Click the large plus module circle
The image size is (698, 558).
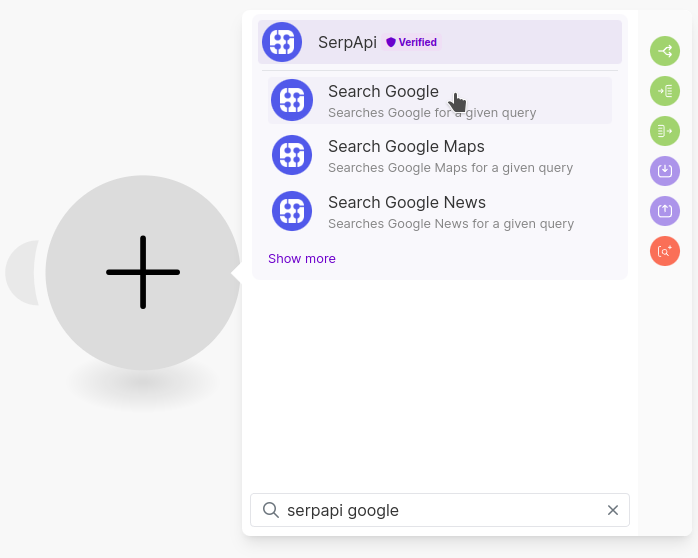click(x=143, y=272)
